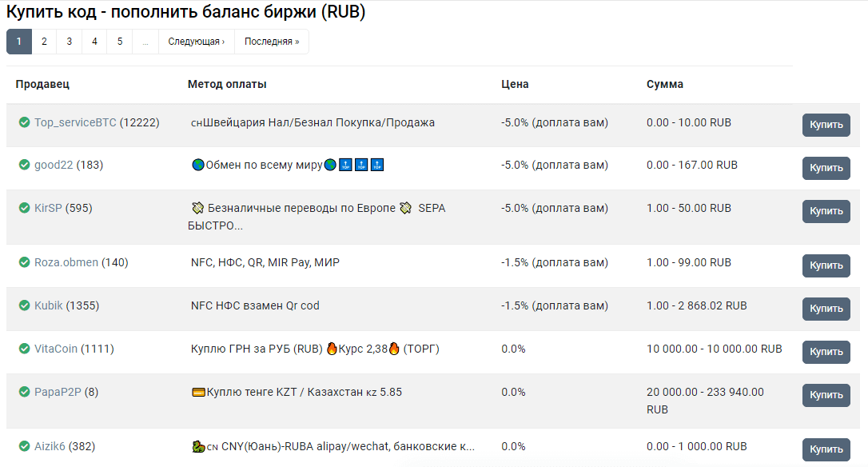Click green verified icon beside VitaCoin

click(x=24, y=349)
